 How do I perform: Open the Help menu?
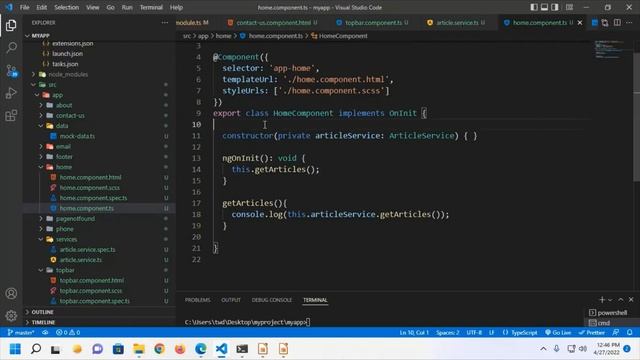[176, 7]
